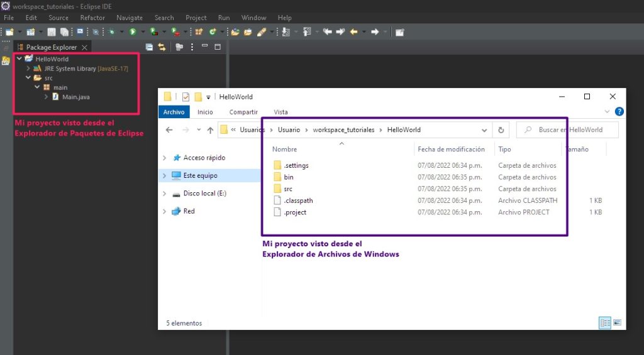Open the address bar history dropdown
This screenshot has width=644, height=355.
[x=484, y=130]
